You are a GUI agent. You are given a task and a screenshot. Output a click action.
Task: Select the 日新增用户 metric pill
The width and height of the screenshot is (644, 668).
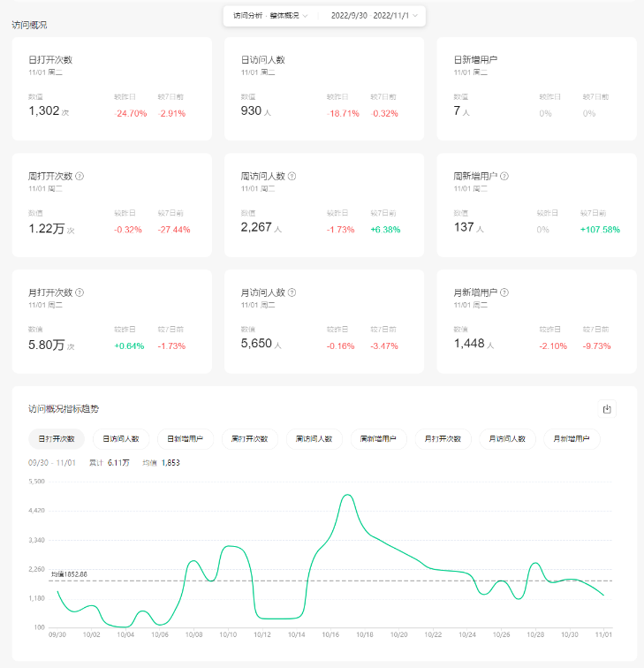186,438
